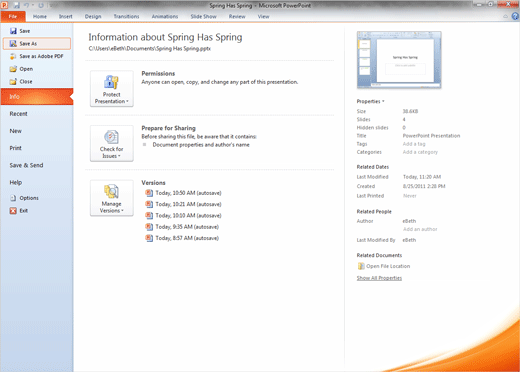Click the Last Modified Today, 11:20 AM value
This screenshot has height=372, width=520.
(422, 177)
